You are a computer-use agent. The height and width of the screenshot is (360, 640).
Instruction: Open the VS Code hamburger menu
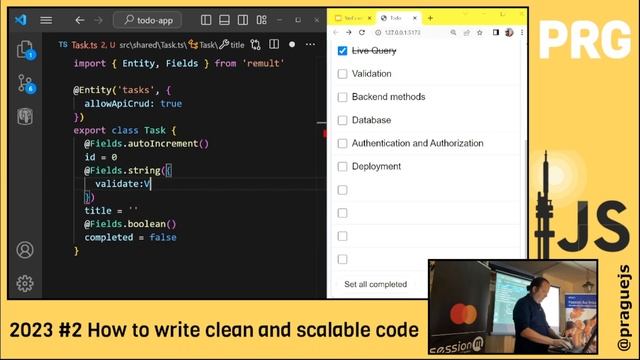click(x=46, y=20)
